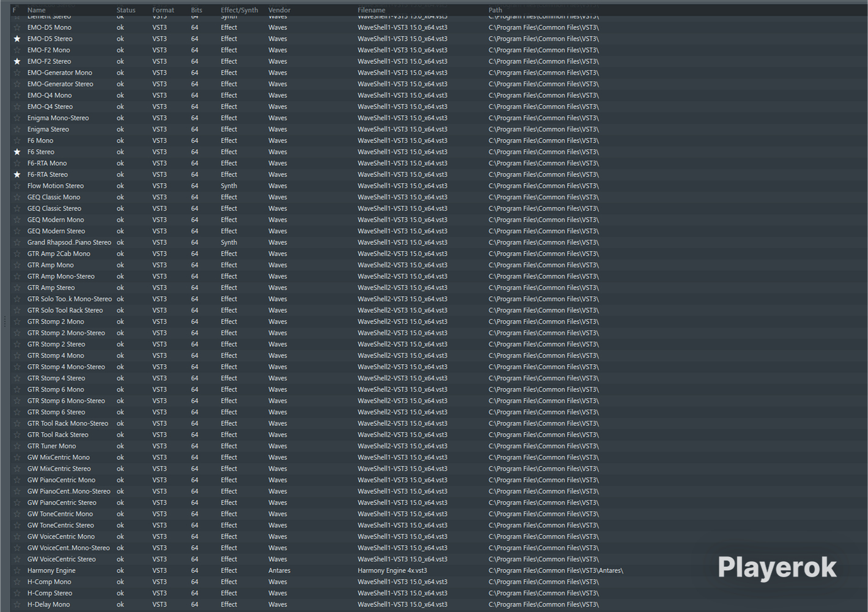The height and width of the screenshot is (612, 868).
Task: Click GTR Amp 2Cab Mono name
Action: pyautogui.click(x=59, y=254)
